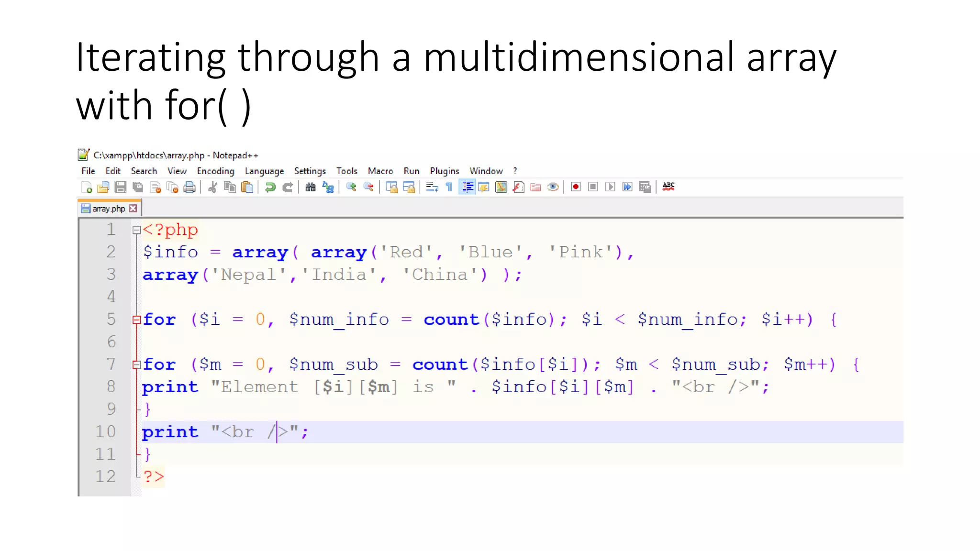
Task: Click the Print toolbar icon
Action: pyautogui.click(x=189, y=187)
